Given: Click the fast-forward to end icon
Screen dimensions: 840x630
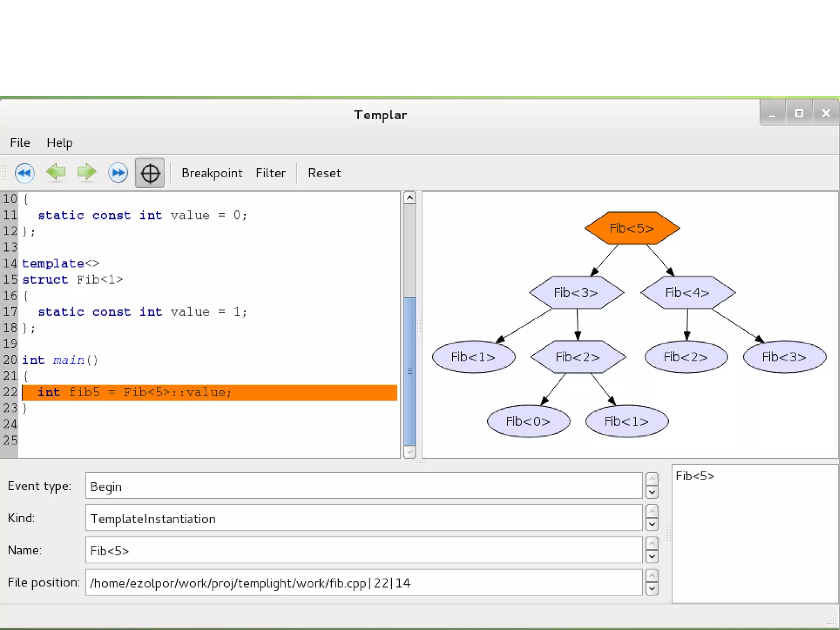Looking at the screenshot, I should (x=118, y=173).
